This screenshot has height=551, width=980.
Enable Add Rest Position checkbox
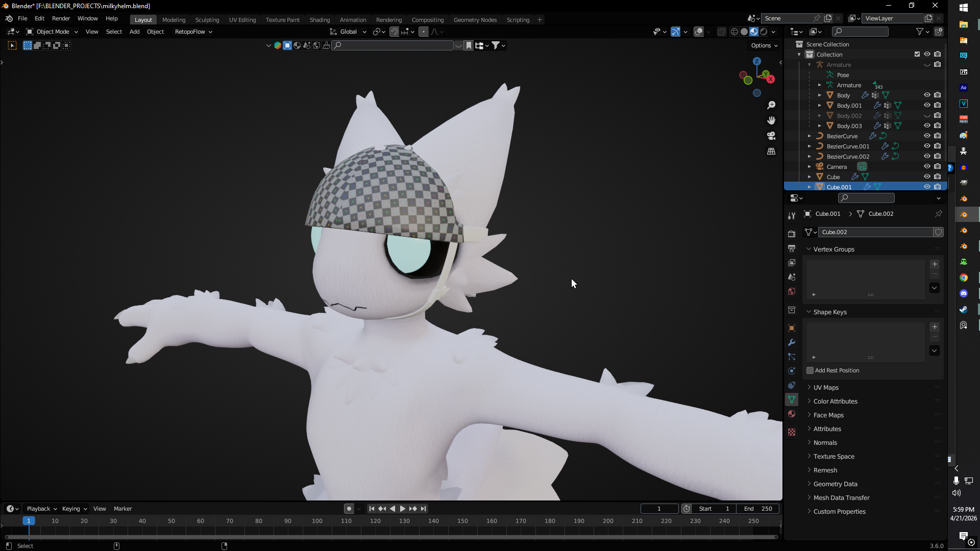coord(810,370)
